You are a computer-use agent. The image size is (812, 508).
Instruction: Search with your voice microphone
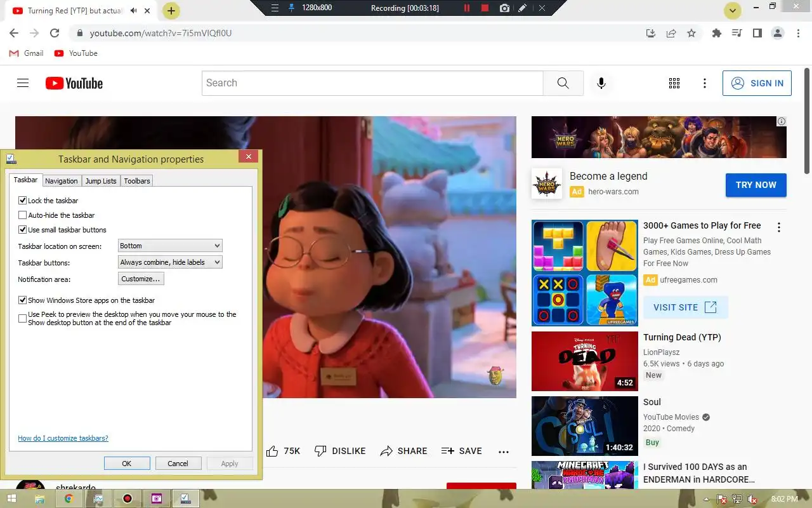click(x=601, y=83)
